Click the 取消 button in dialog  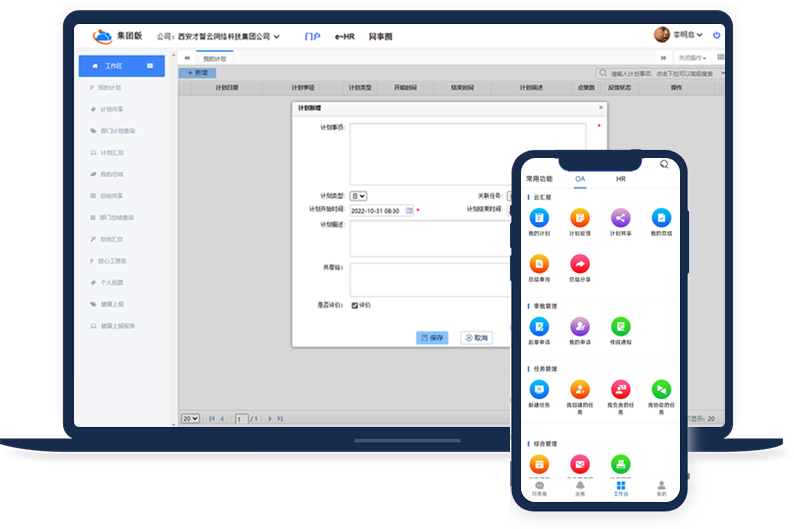coord(476,338)
